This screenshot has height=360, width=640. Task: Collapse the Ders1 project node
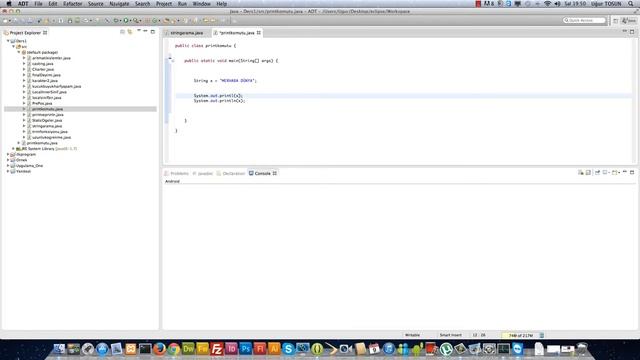coord(8,41)
